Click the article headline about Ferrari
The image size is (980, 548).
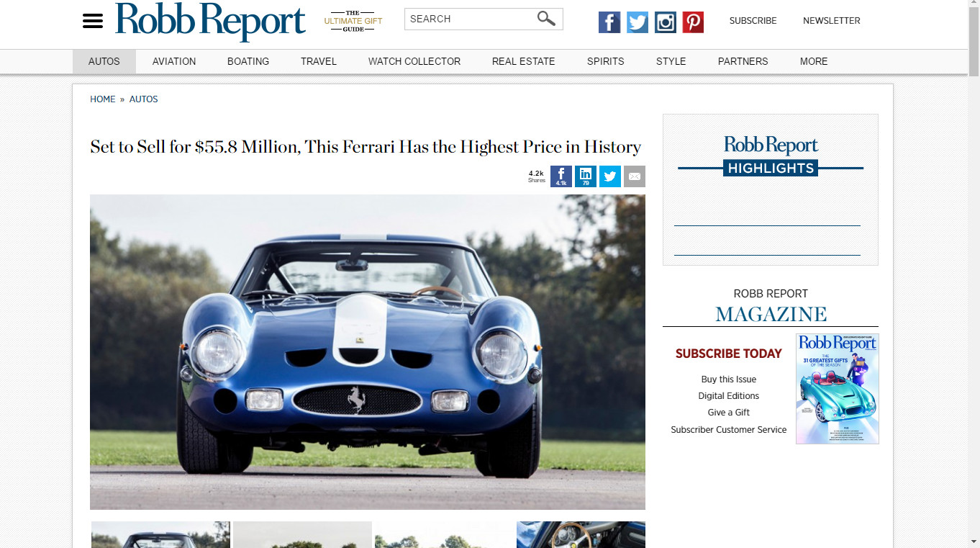pos(366,147)
